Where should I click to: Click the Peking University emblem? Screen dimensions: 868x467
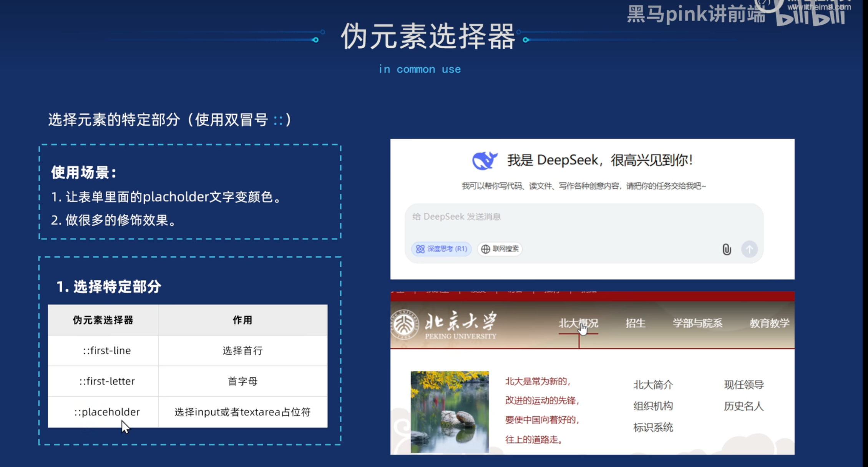click(405, 325)
